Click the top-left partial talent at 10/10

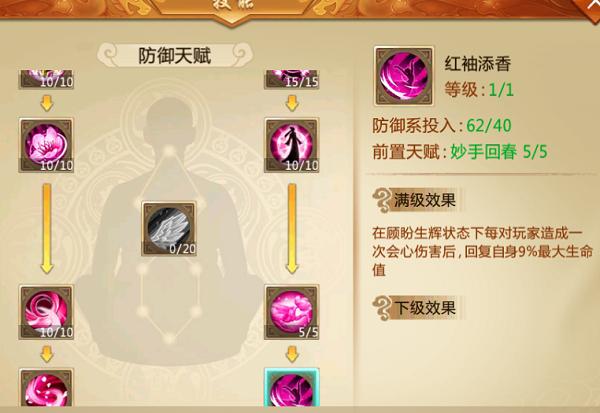46,79
